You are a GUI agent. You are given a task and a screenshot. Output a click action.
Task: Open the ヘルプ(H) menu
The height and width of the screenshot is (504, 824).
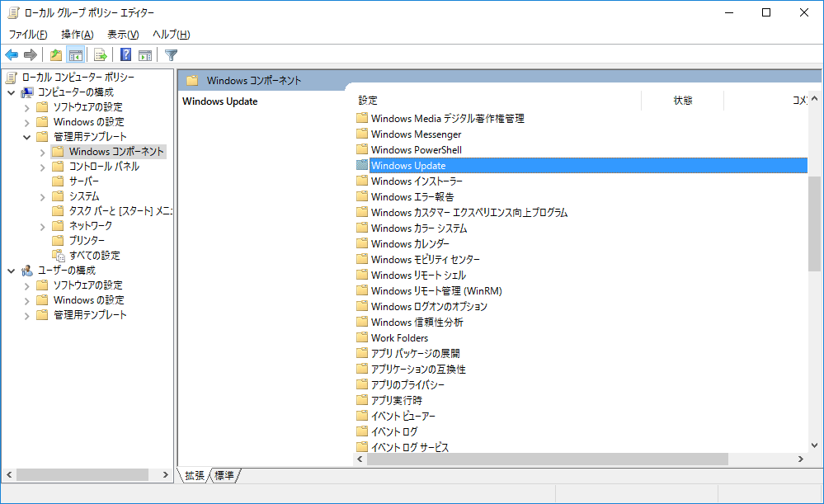172,35
